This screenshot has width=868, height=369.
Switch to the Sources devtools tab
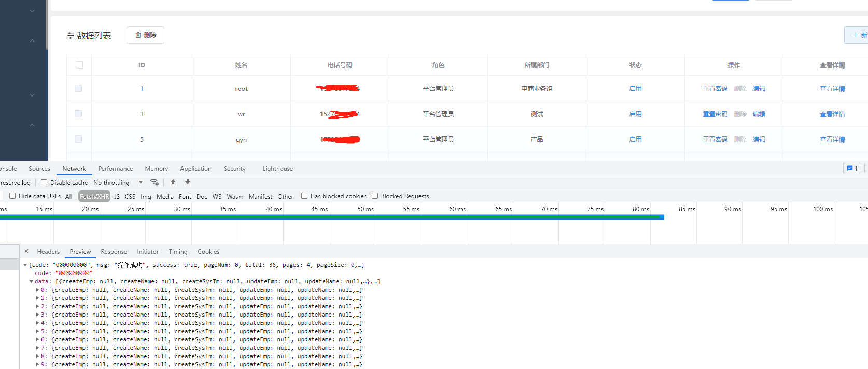tap(39, 169)
